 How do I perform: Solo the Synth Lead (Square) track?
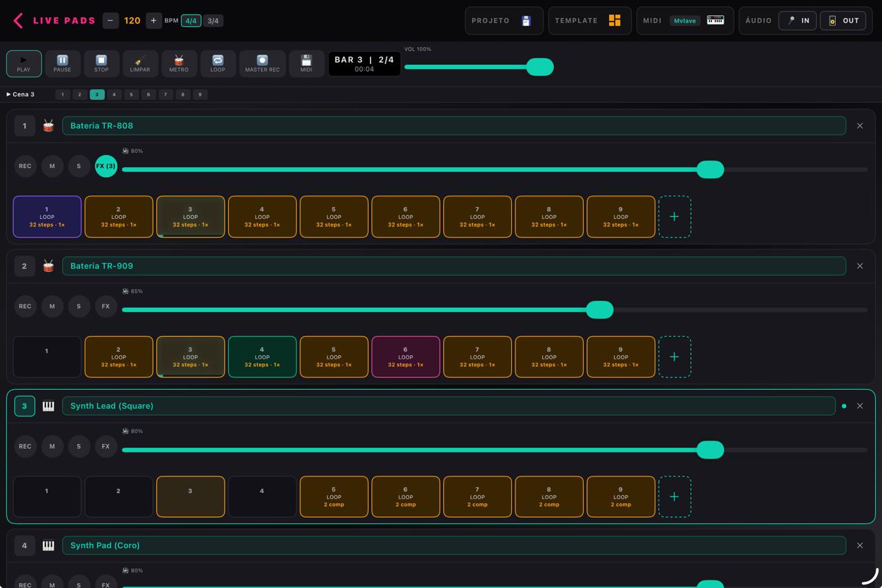click(x=79, y=446)
